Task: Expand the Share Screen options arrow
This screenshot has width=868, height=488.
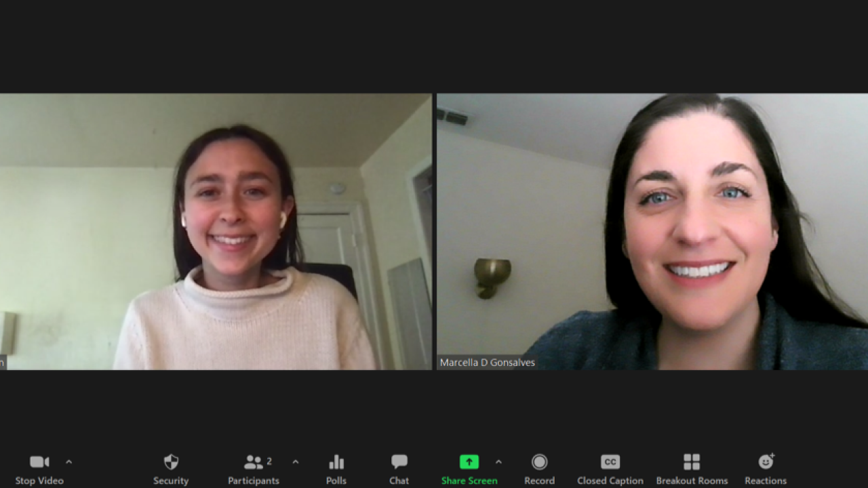Action: tap(498, 462)
